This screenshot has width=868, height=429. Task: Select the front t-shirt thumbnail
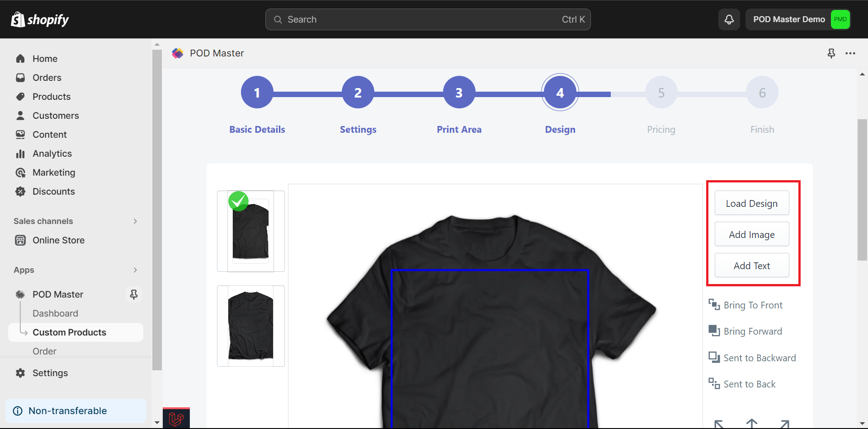[251, 231]
